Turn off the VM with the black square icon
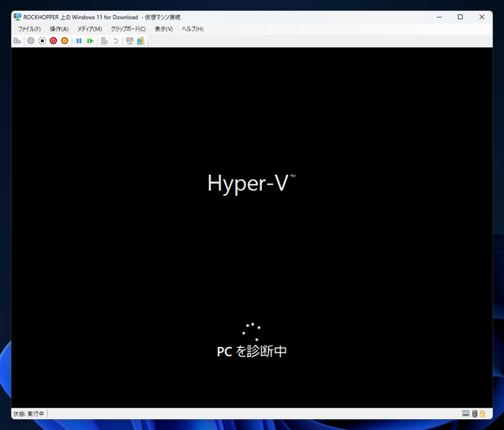The height and width of the screenshot is (430, 504). [42, 41]
